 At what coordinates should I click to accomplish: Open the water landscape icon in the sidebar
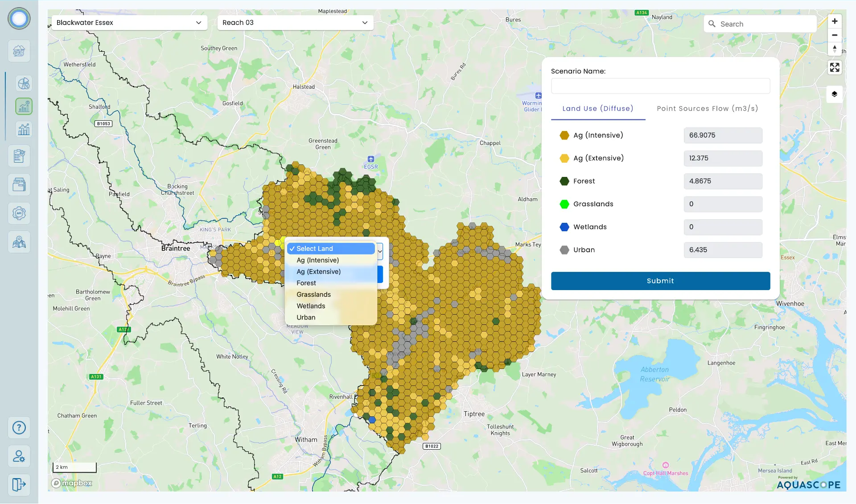click(x=19, y=51)
